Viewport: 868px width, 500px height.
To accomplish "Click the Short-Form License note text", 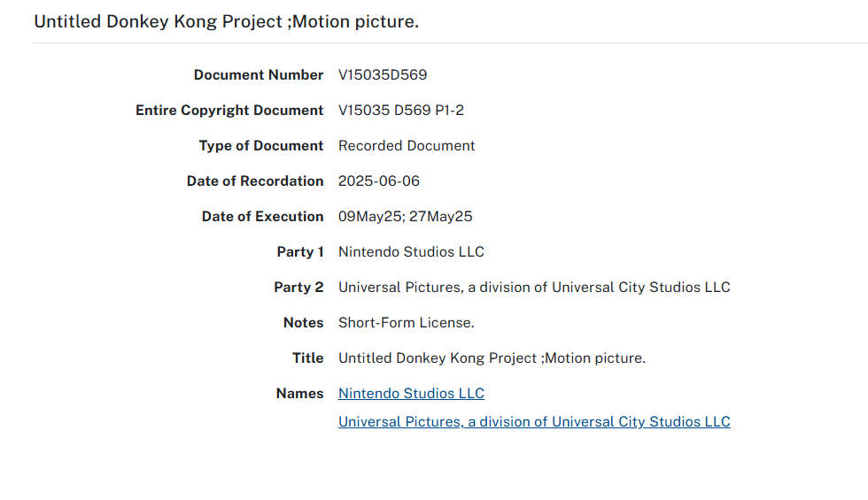I will (406, 323).
